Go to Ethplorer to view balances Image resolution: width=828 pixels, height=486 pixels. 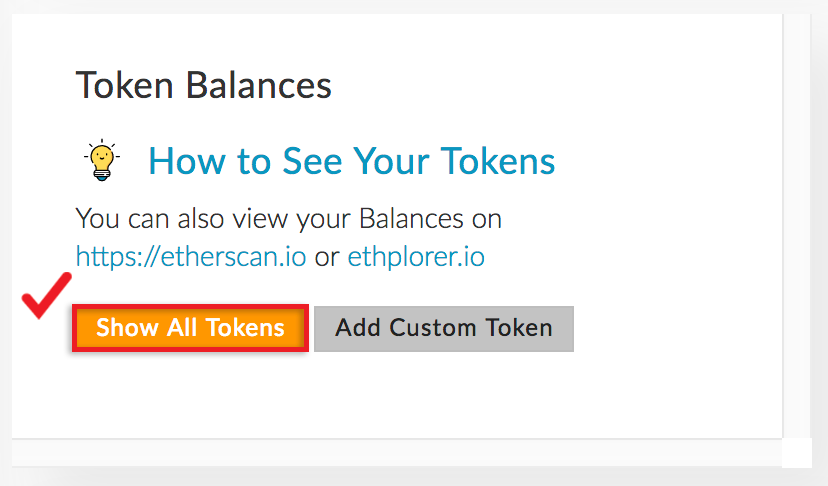[x=416, y=257]
